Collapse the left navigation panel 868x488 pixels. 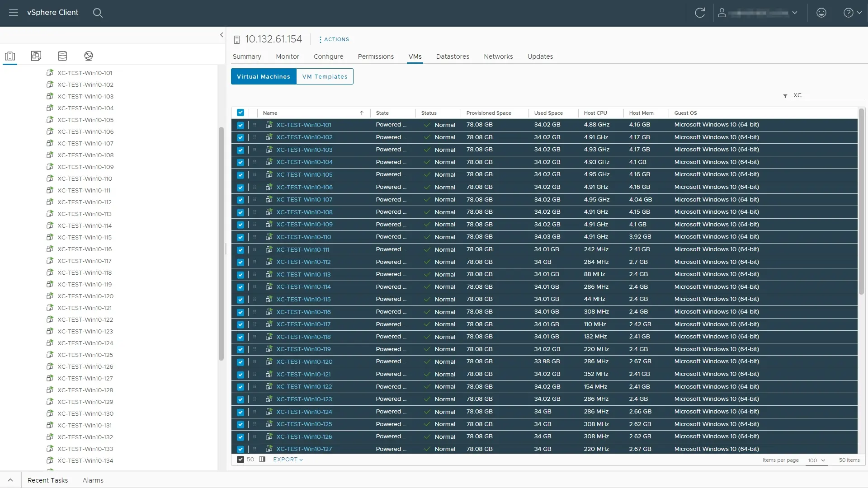point(222,35)
